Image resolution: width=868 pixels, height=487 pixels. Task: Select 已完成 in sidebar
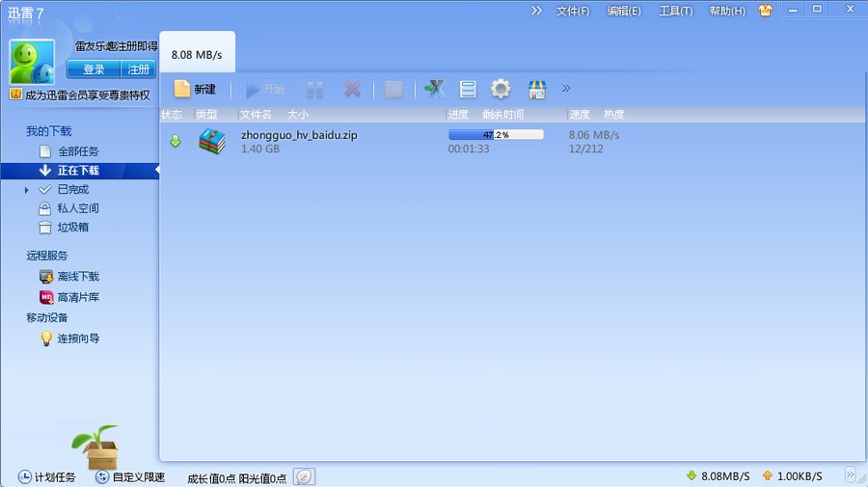pyautogui.click(x=72, y=189)
